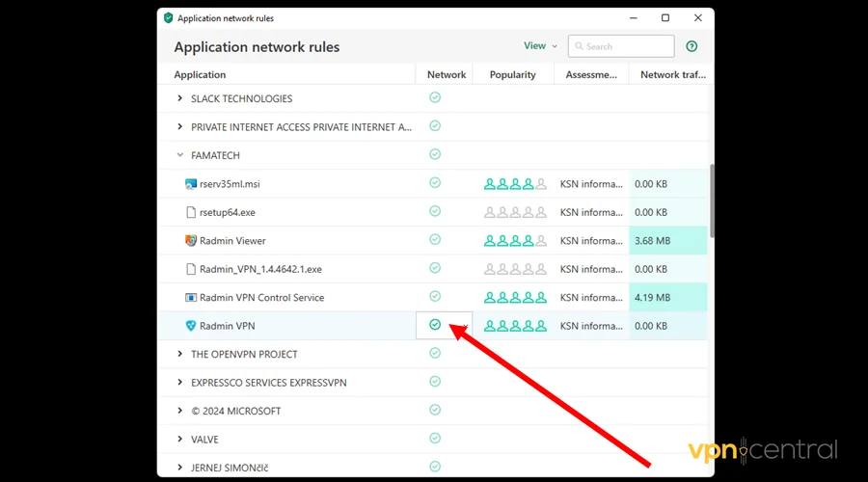Click network status icon for rsetup64.exe
Viewport: 868px width, 482px height.
435,211
